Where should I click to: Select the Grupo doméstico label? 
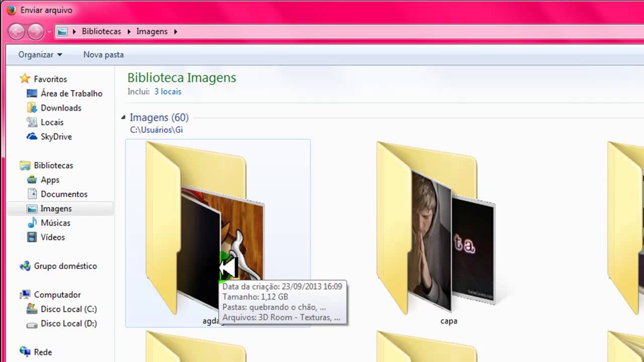pyautogui.click(x=65, y=266)
